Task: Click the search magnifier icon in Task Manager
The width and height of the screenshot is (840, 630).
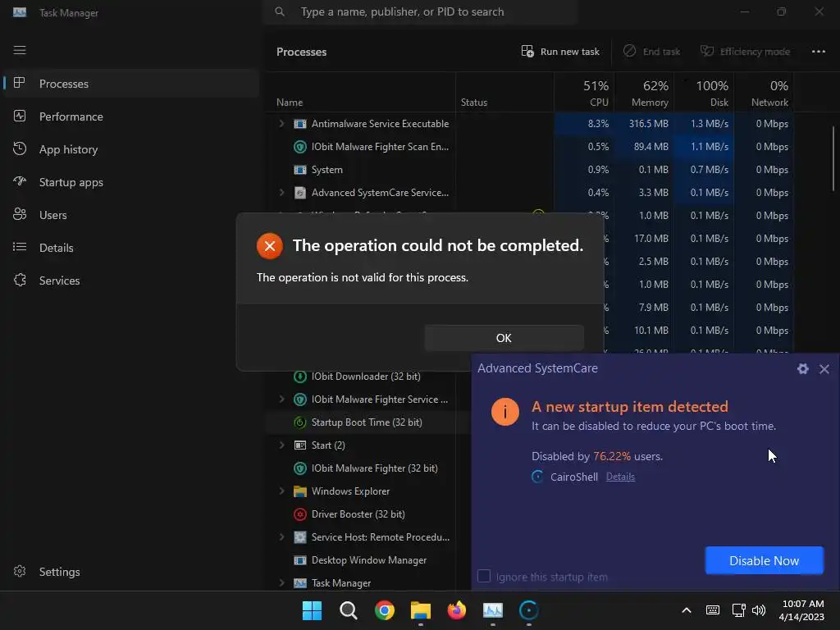Action: (280, 11)
